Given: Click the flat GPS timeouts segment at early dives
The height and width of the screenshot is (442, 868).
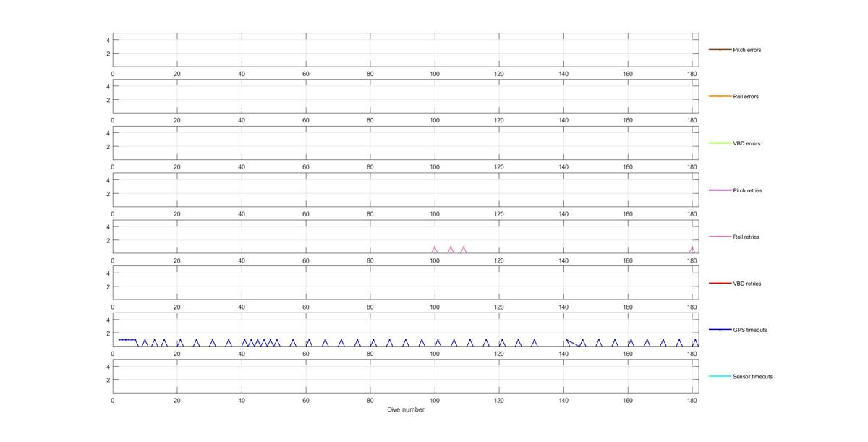Looking at the screenshot, I should 127,339.
